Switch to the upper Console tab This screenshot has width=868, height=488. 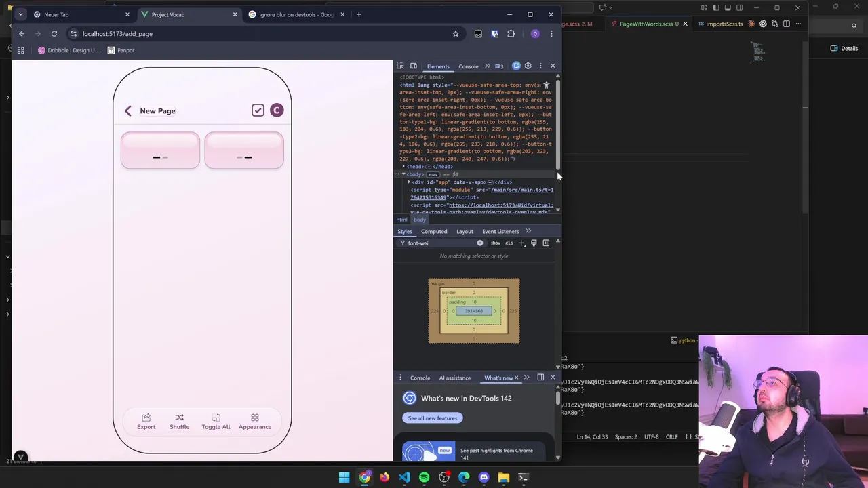[469, 66]
